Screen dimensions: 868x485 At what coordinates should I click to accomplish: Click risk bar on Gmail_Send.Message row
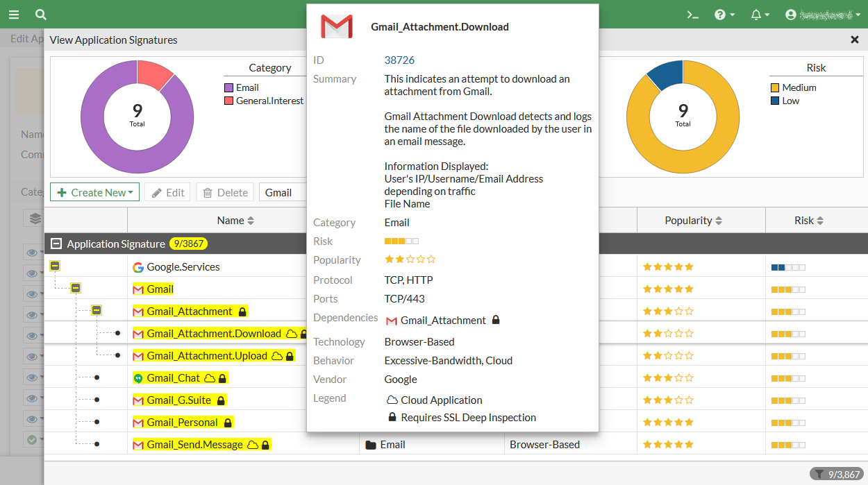[x=789, y=444]
